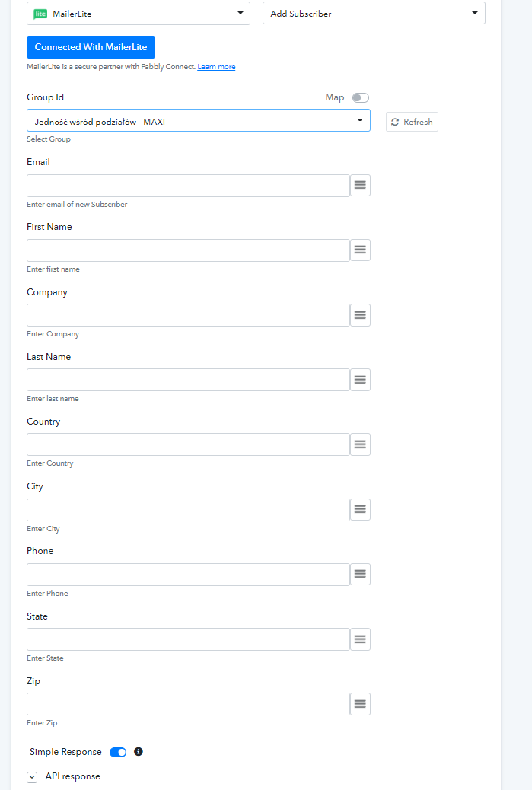The height and width of the screenshot is (790, 532).
Task: Open the hamburger menu beside Last Name field
Action: pos(360,380)
